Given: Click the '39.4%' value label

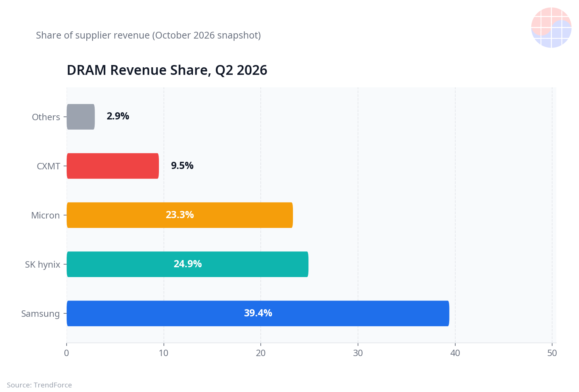Looking at the screenshot, I should pyautogui.click(x=258, y=313).
